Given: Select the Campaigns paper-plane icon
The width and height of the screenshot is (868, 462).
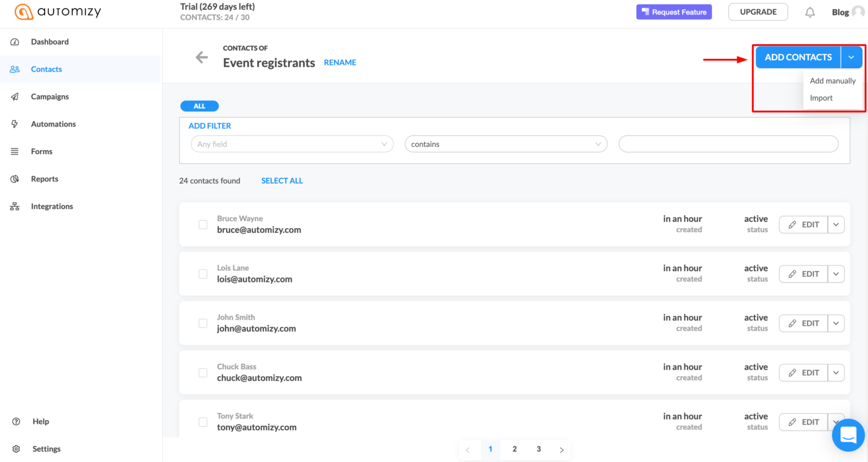Looking at the screenshot, I should 14,96.
